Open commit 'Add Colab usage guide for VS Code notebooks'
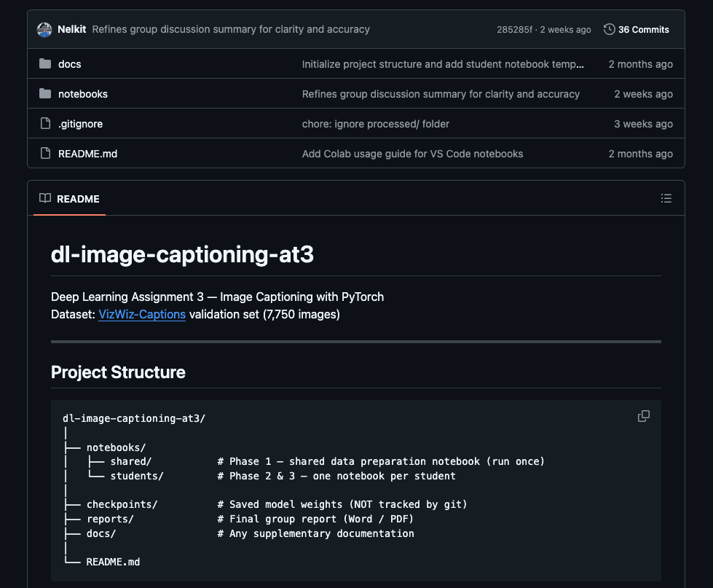713x588 pixels. 412,154
